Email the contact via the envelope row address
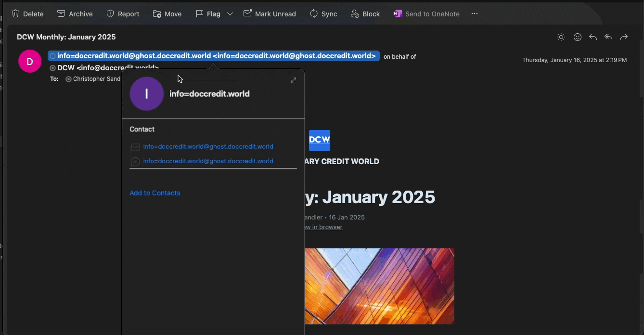The width and height of the screenshot is (644, 335). 208,146
